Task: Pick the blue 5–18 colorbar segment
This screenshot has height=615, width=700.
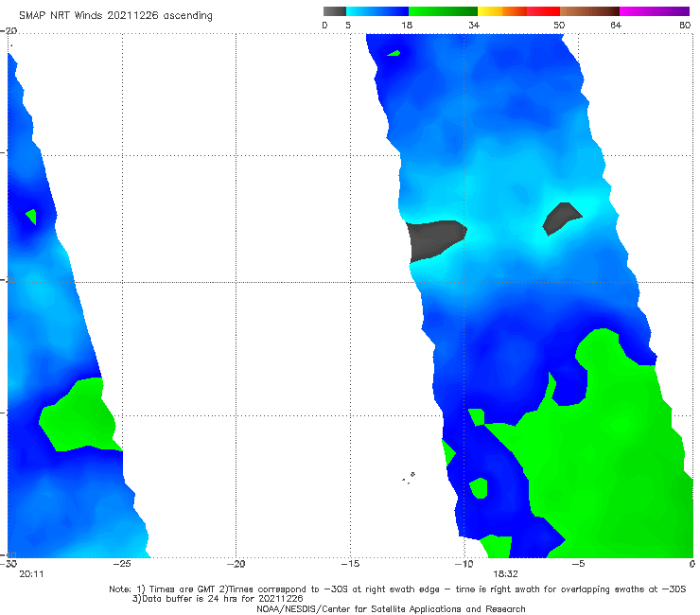Action: coord(377,11)
